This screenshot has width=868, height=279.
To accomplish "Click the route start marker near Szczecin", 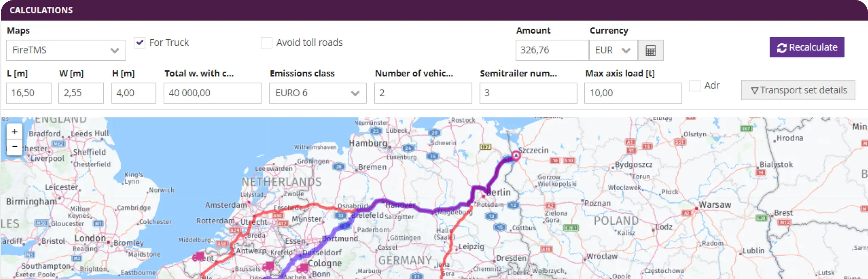I will click(516, 156).
